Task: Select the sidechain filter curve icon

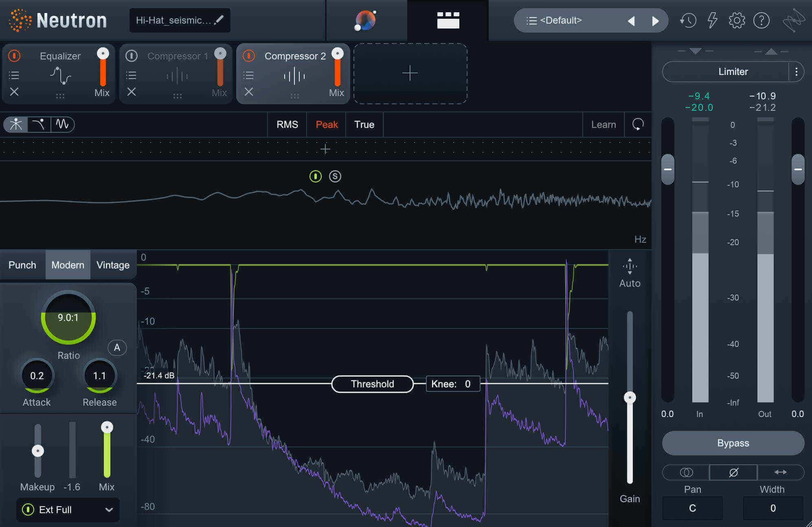Action: tap(39, 124)
